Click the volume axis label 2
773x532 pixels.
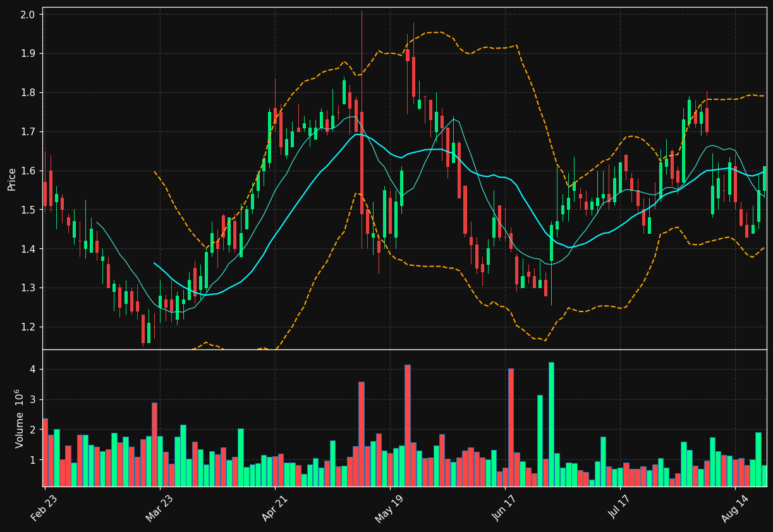(x=33, y=430)
